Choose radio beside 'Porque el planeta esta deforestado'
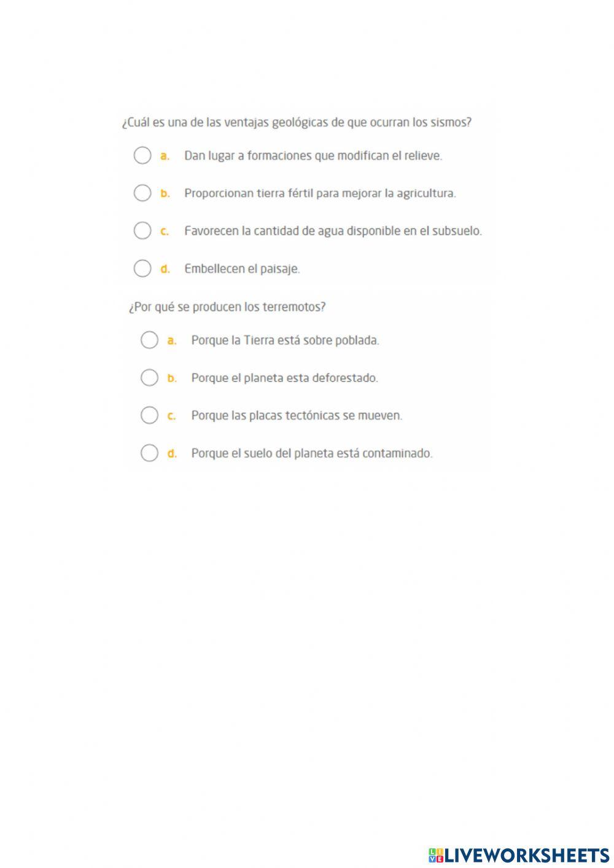This screenshot has height=868, width=614. tap(149, 378)
